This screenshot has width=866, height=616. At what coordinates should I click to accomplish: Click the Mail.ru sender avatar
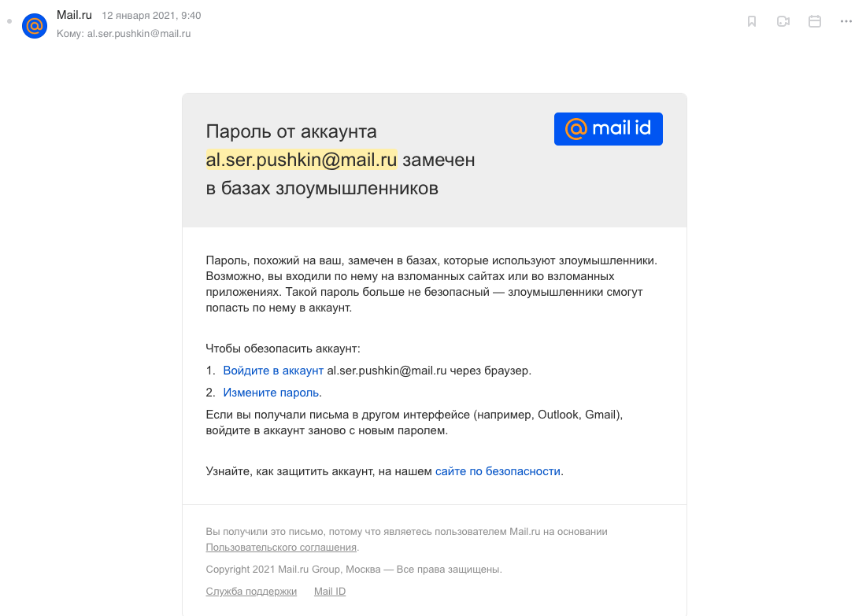coord(34,25)
